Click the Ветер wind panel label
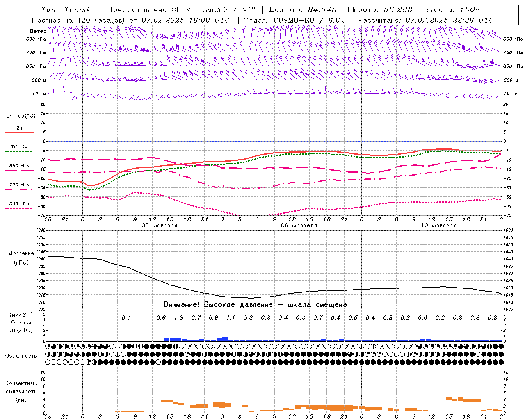 click(38, 31)
